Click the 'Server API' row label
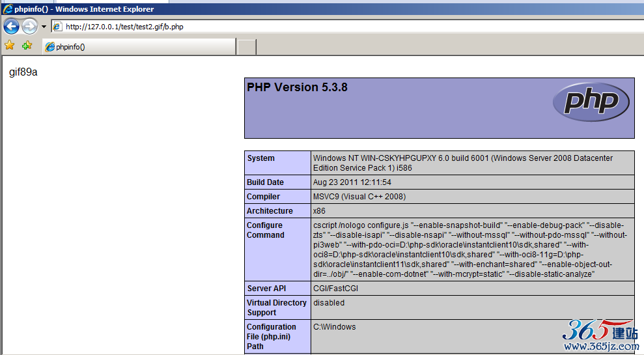This screenshot has width=644, height=355. point(266,289)
